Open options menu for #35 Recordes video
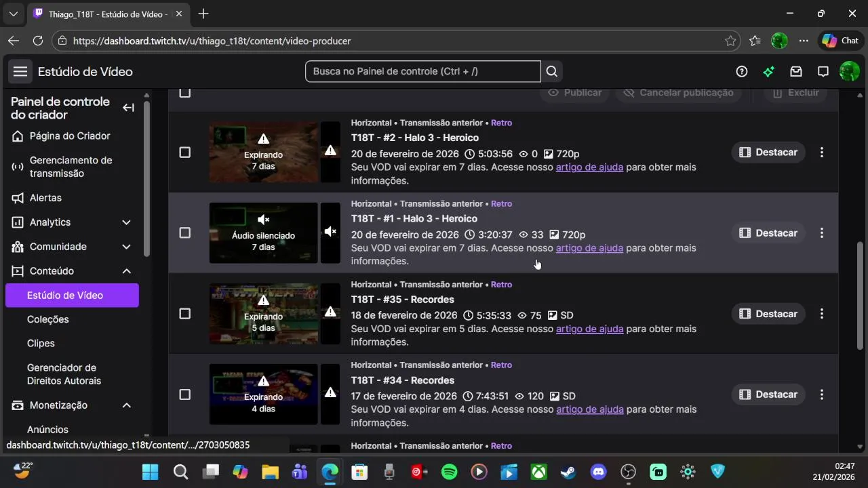The width and height of the screenshot is (868, 488). pos(822,314)
